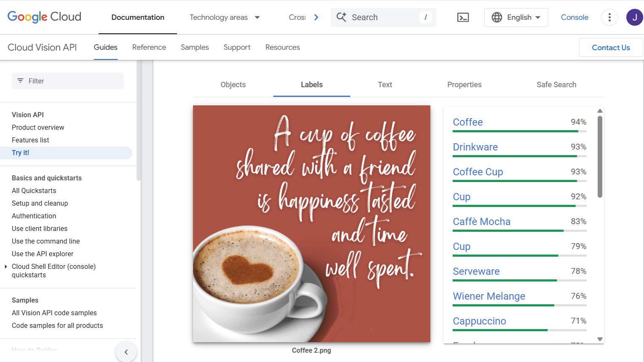Viewport: 644px width, 362px height.
Task: Open Cloud Shell Editor (console) quickstarts
Action: pos(54,271)
